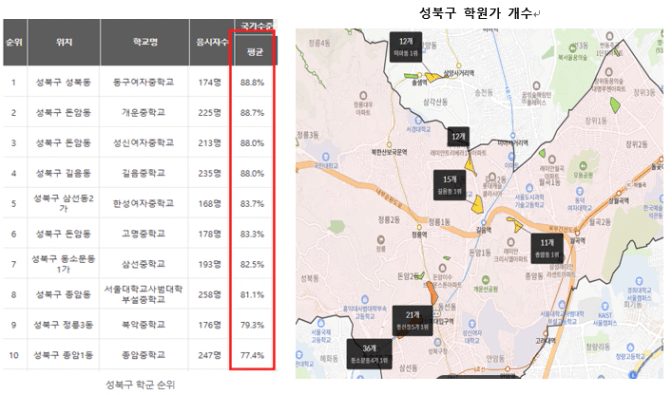Click the 88.8% average score cell
Screen dimensions: 672x395
252,82
